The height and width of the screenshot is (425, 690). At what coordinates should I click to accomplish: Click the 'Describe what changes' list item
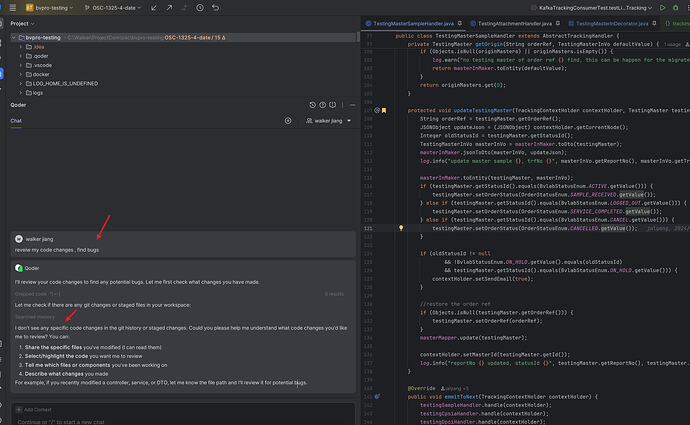66,374
